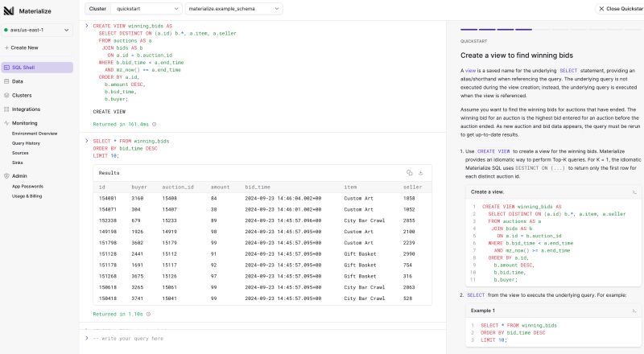The image size is (644, 354).
Task: Select result cell with id 154081
Action: point(107,199)
